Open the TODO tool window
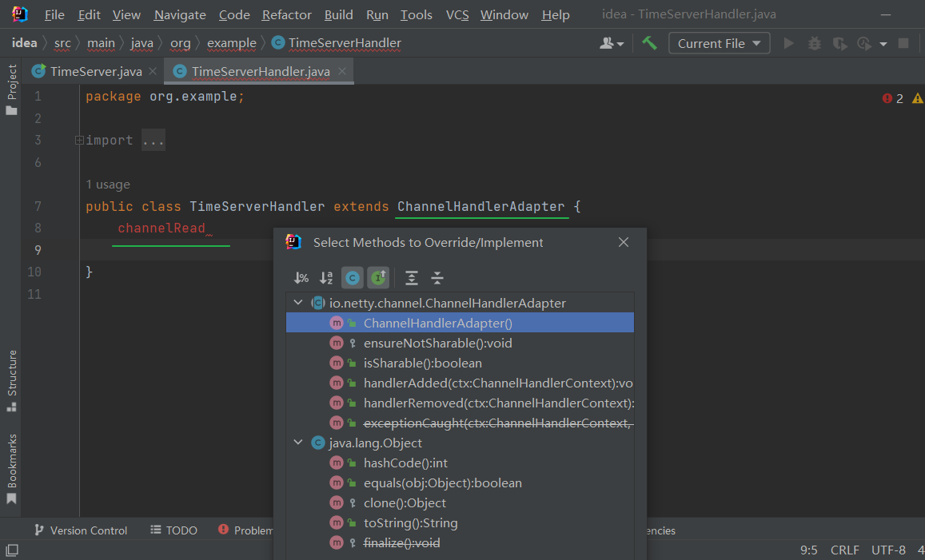925x560 pixels. [173, 530]
